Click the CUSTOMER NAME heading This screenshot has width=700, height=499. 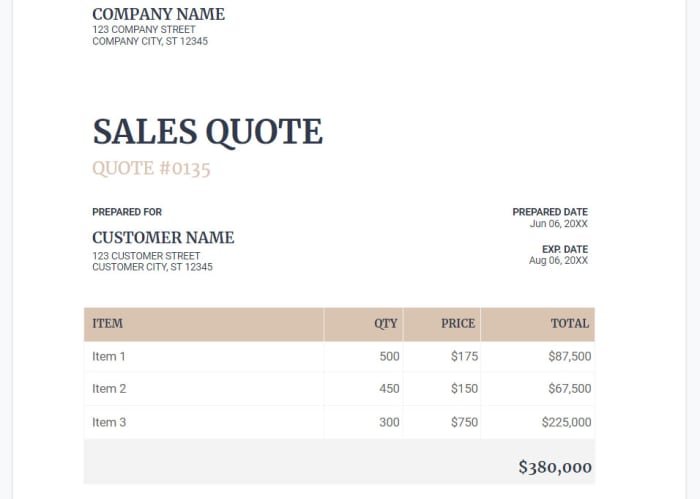tap(163, 238)
